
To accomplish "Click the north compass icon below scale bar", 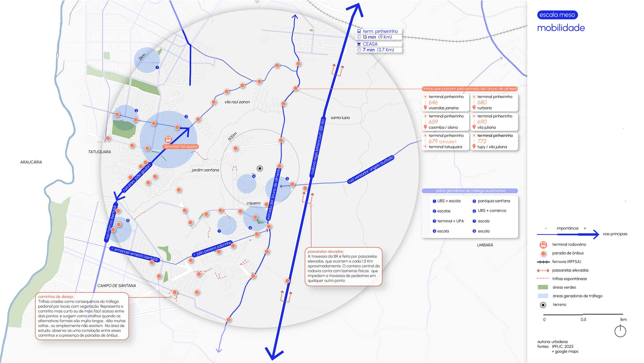I will coord(620,331).
